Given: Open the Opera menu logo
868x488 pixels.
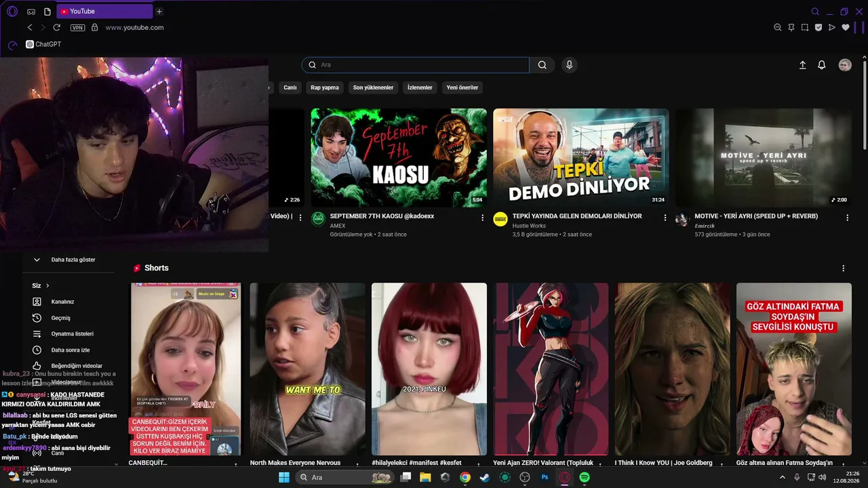Looking at the screenshot, I should (x=12, y=12).
